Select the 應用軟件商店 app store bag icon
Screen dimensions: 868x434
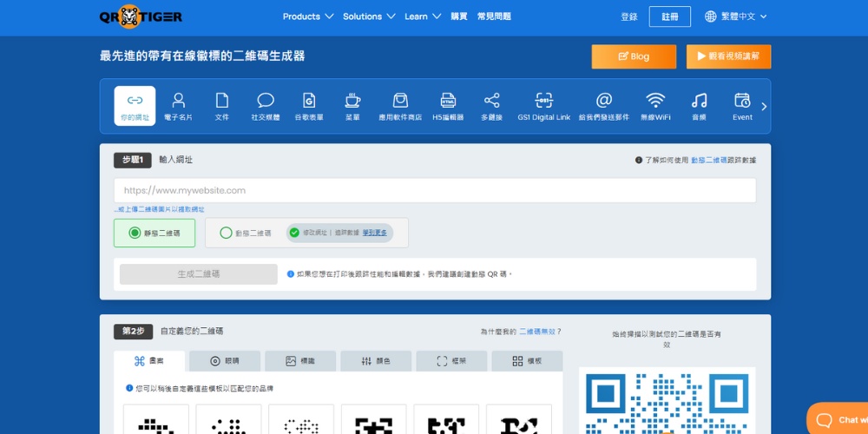(x=400, y=100)
